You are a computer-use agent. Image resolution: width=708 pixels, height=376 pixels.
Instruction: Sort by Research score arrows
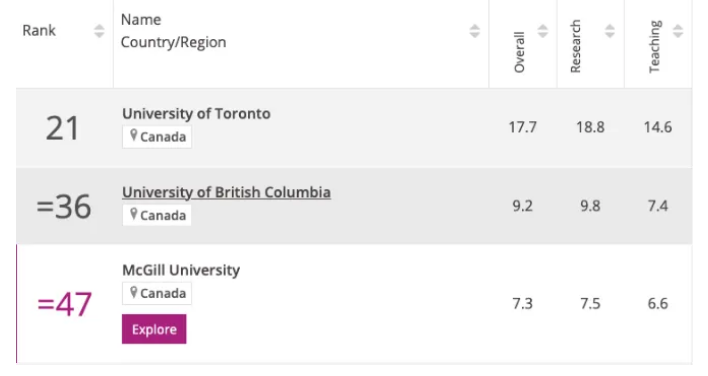click(610, 31)
